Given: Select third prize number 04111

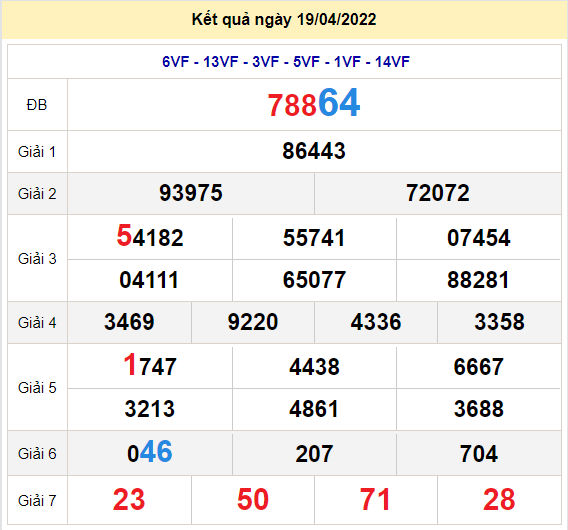Looking at the screenshot, I should pos(149,280).
